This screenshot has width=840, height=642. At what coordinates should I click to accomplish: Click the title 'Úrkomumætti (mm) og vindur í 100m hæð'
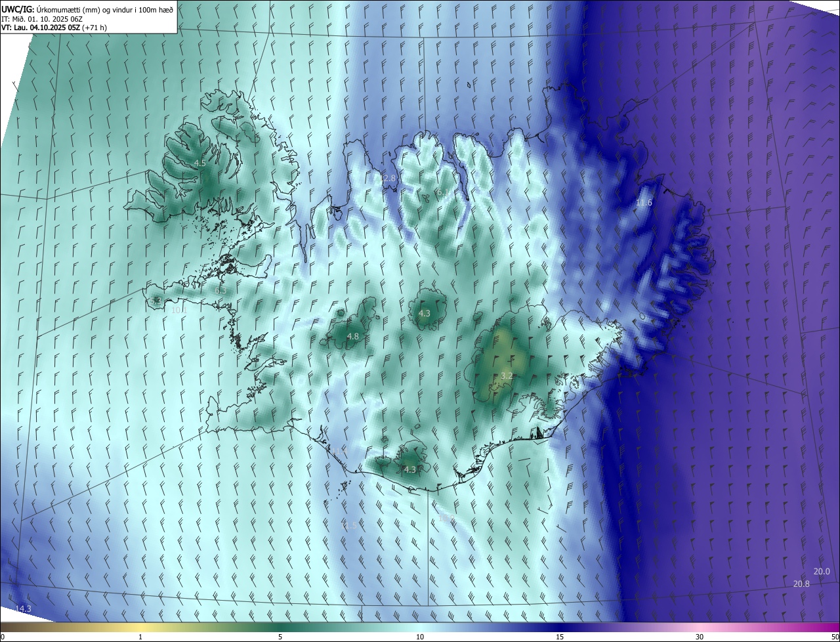(105, 9)
